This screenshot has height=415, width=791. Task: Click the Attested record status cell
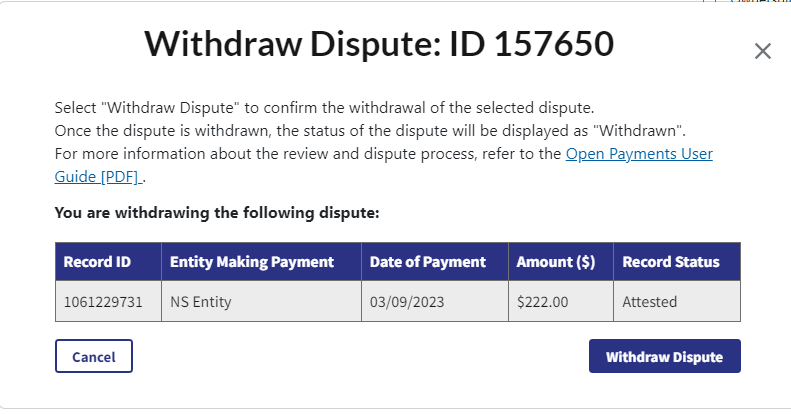[x=649, y=301]
